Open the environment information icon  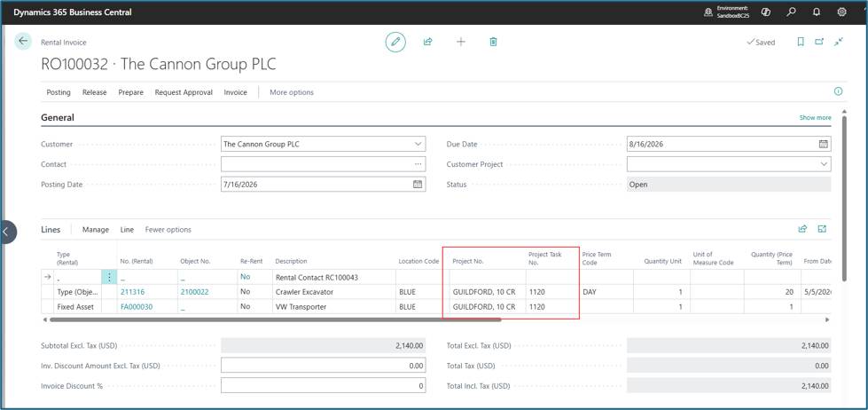(x=708, y=12)
